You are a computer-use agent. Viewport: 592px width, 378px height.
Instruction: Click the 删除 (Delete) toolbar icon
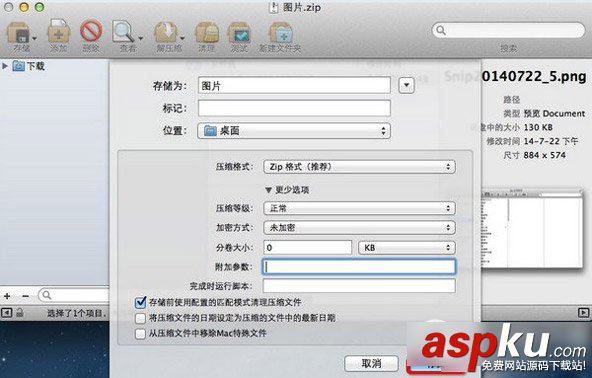pyautogui.click(x=91, y=31)
